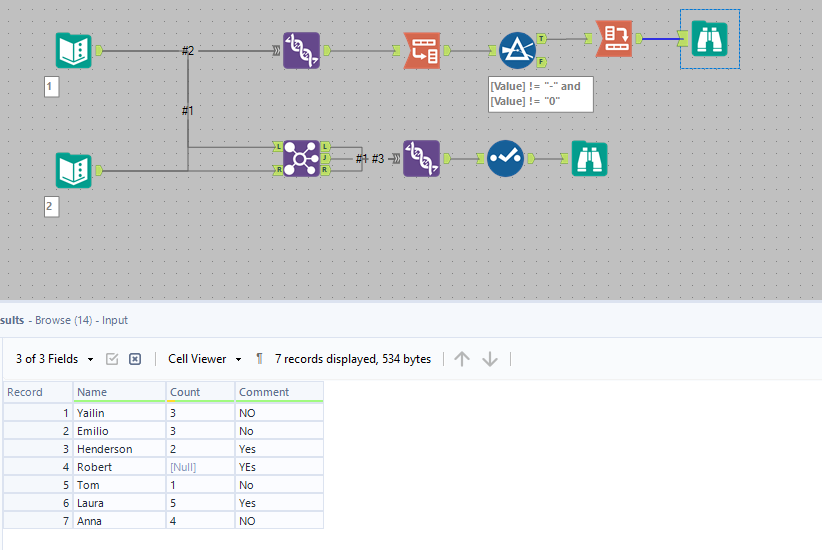Viewport: 822px width, 550px height.
Task: Click the Comment column header
Action: tap(279, 392)
